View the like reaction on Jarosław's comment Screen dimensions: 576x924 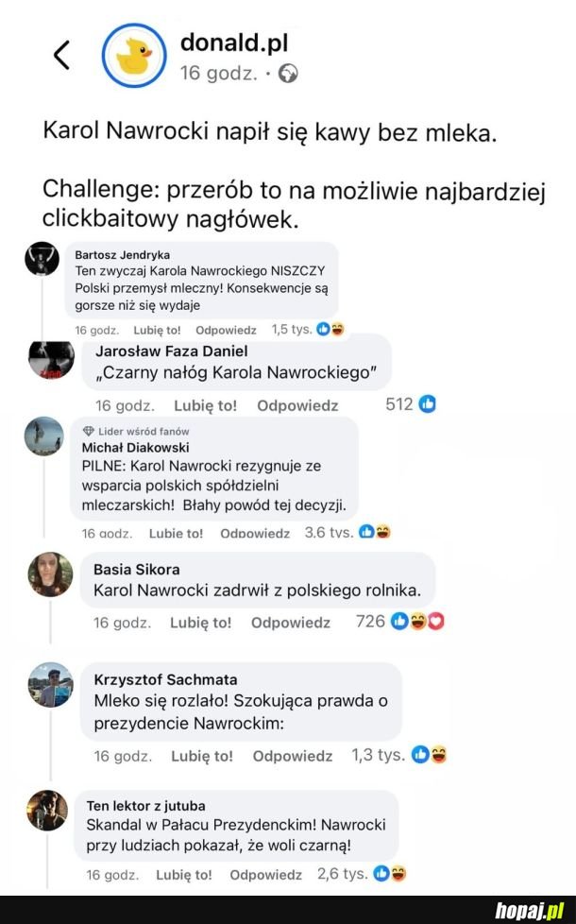tap(427, 404)
